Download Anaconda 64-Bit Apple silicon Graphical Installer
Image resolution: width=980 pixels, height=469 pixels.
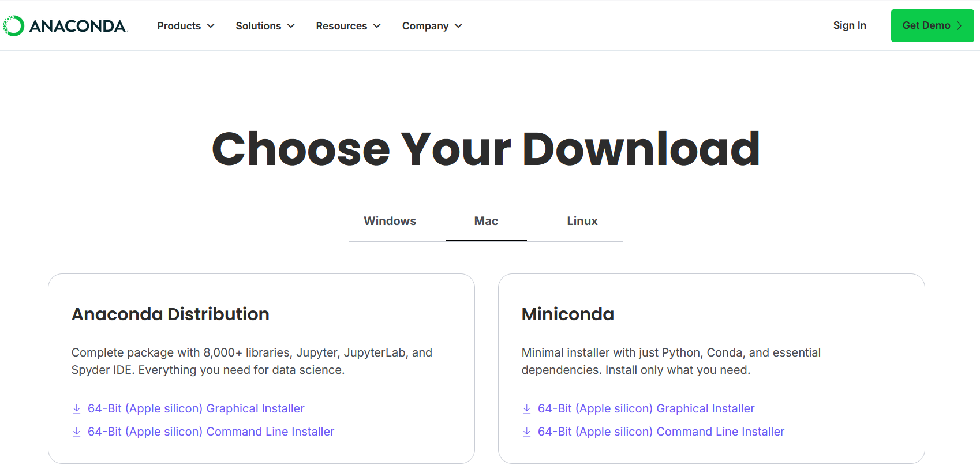tap(196, 408)
